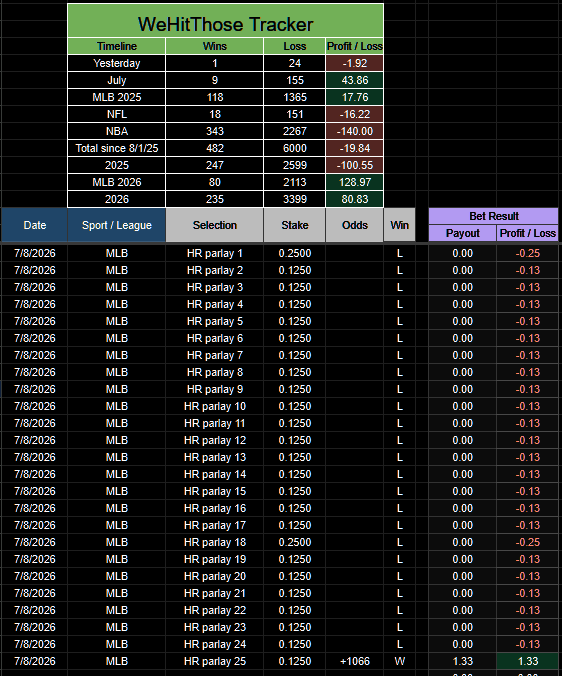Select the HR parlay 1 cell
Viewport: 562px width, 676px height.
[x=215, y=253]
